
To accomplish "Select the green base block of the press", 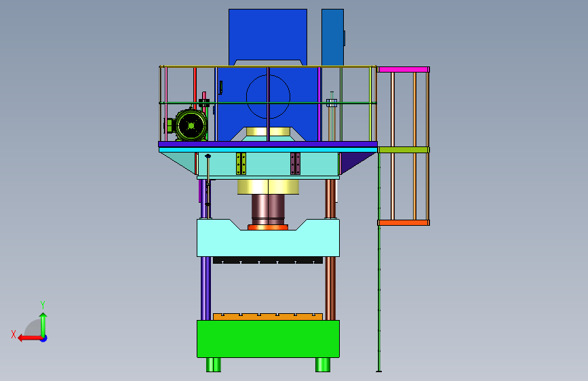I will point(268,339).
